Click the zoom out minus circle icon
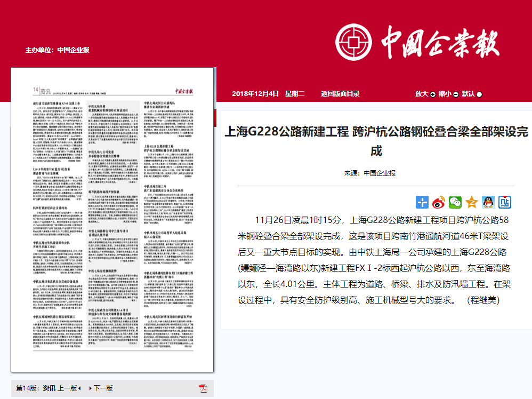 [x=456, y=94]
